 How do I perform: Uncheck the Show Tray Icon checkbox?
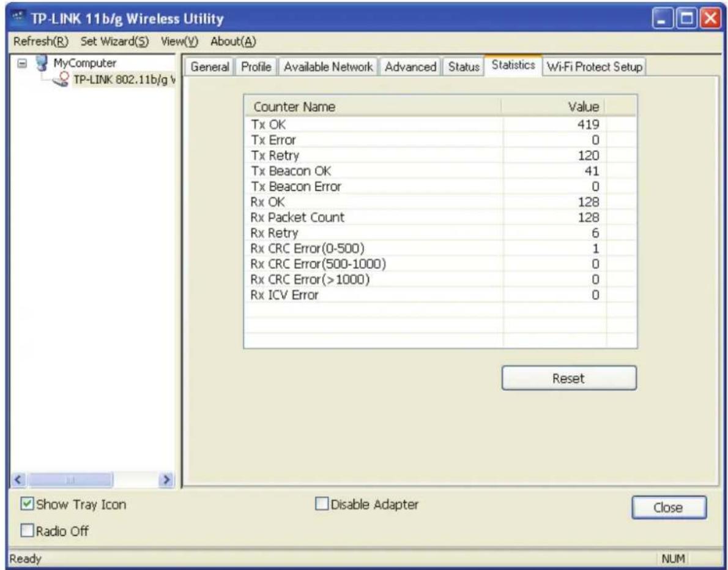[x=28, y=504]
